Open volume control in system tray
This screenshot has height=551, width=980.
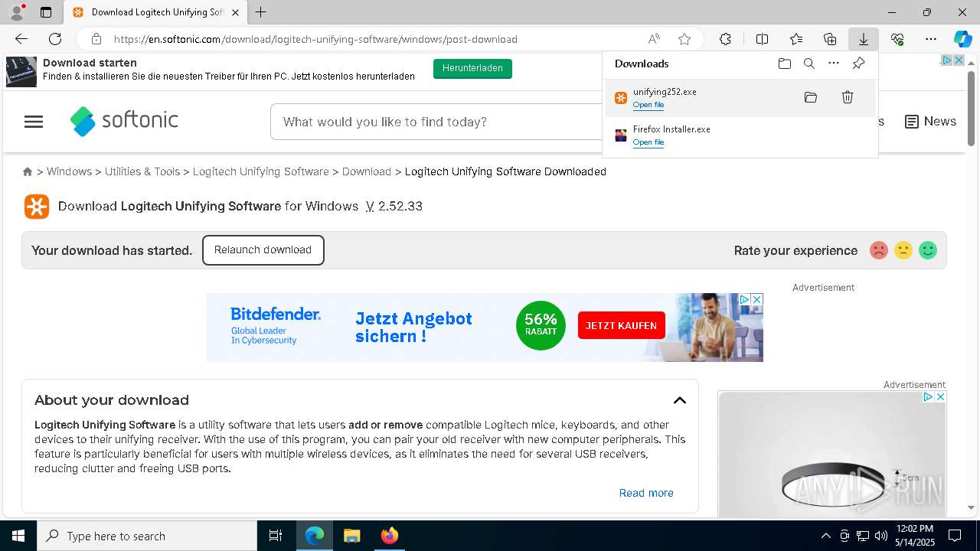pyautogui.click(x=881, y=536)
